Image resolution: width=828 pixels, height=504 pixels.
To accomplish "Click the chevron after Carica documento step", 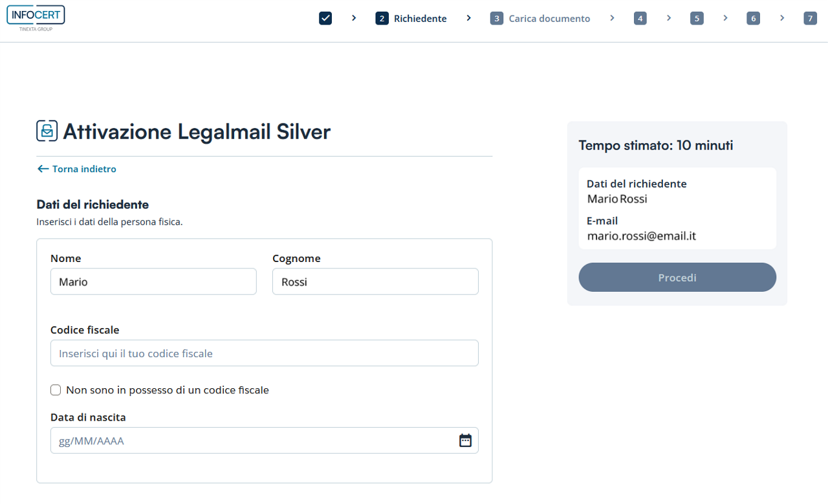I will [x=612, y=18].
